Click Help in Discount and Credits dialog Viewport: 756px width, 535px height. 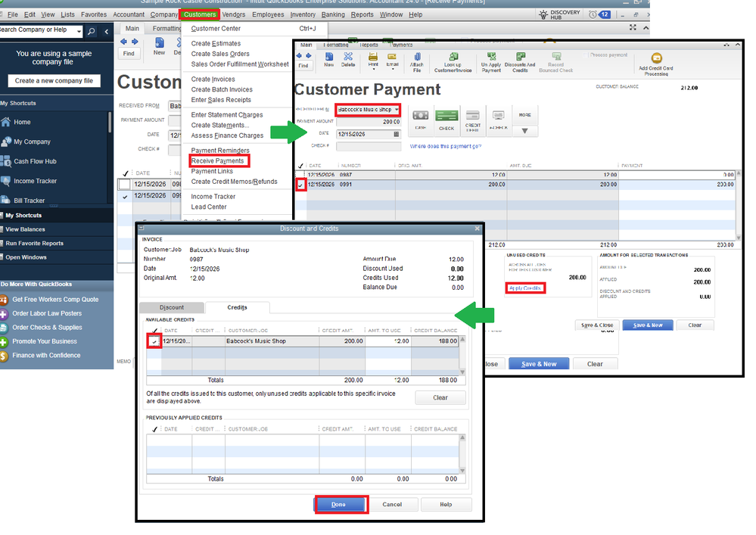(446, 505)
